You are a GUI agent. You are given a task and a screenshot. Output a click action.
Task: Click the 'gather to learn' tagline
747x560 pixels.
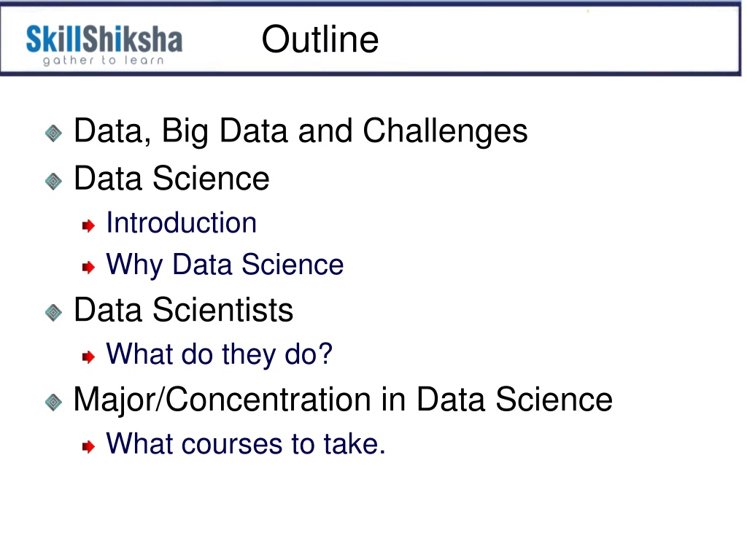point(104,61)
